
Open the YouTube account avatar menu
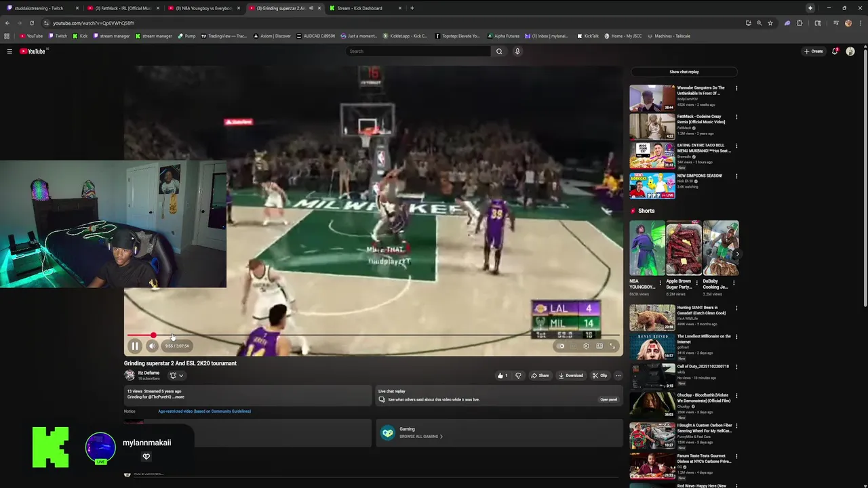tap(850, 52)
